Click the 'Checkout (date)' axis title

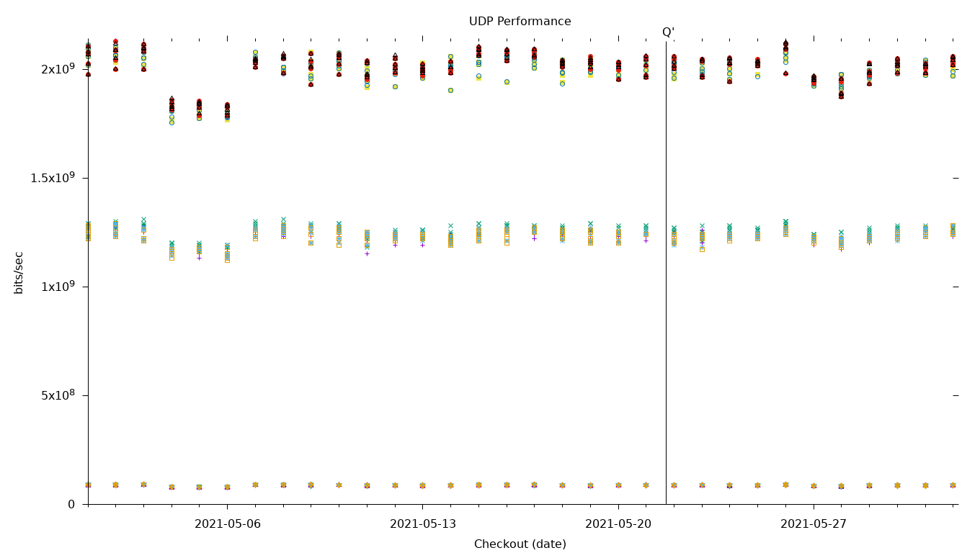(520, 544)
